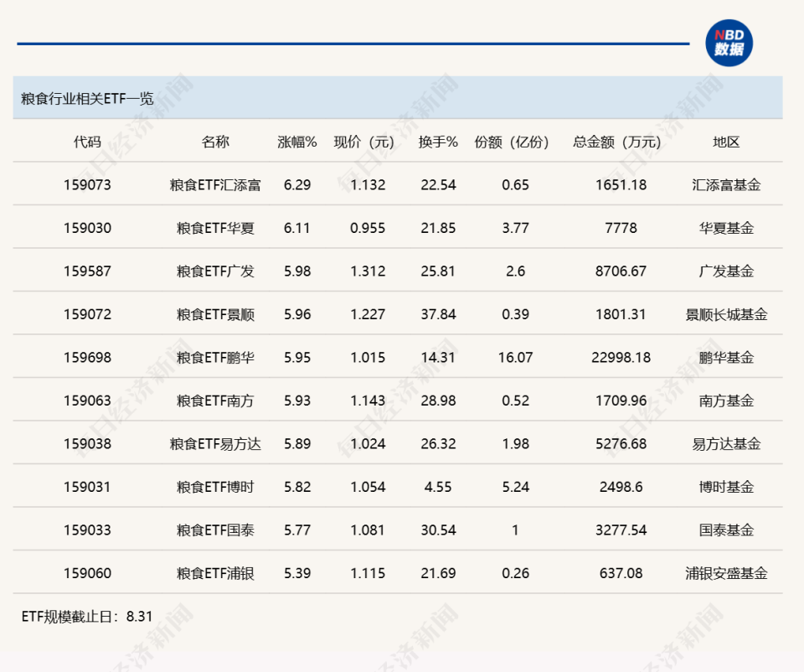Click turnover value 25.81

coord(438,271)
